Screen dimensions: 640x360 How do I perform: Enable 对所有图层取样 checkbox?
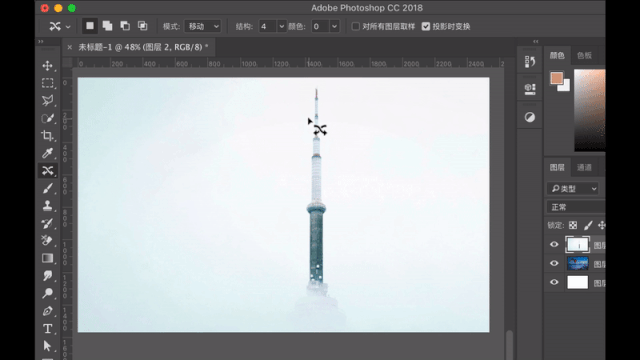coord(356,27)
